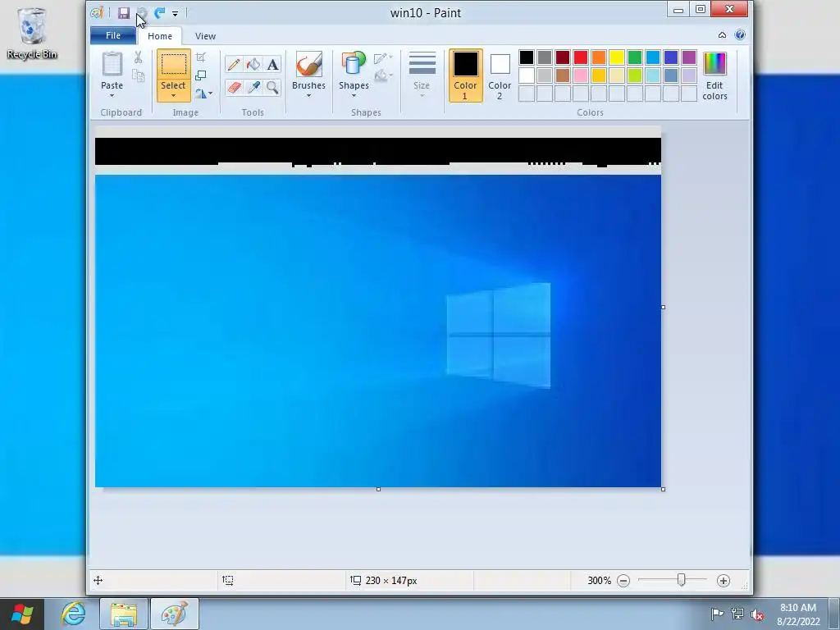Launch Internet Explorer from the taskbar

pos(73,614)
